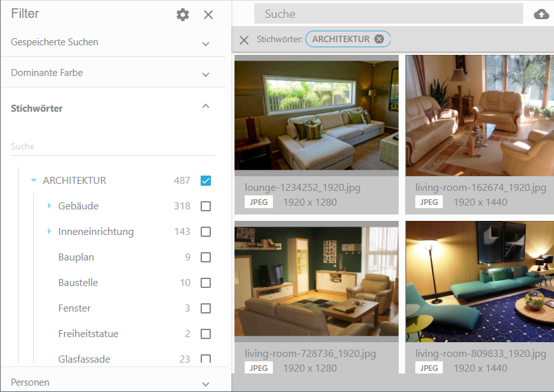Open living-room-809833_1920.jpg thumbnail

479,282
